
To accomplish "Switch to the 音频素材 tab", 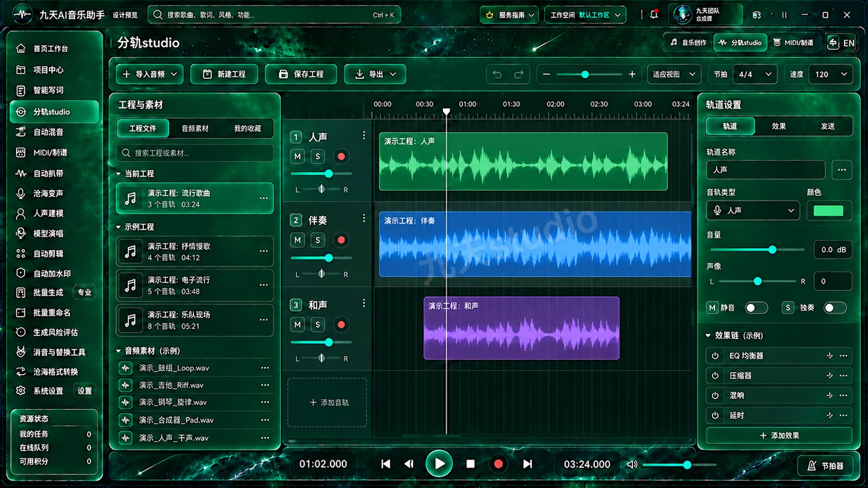I will click(x=195, y=128).
